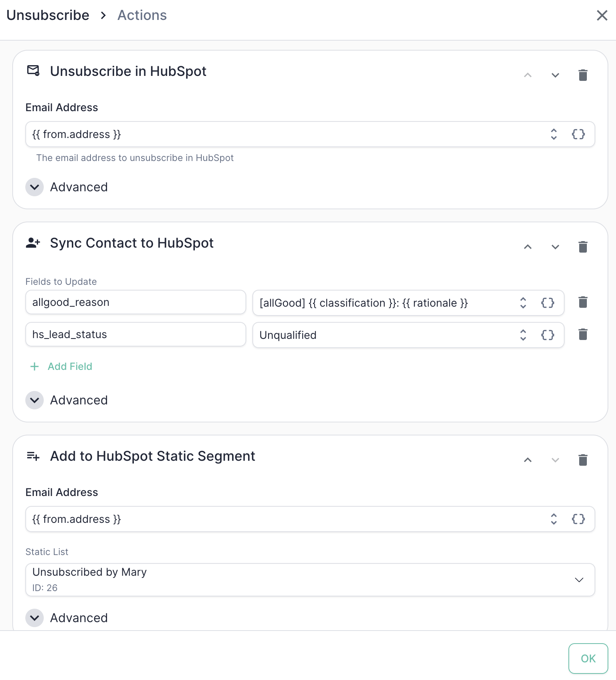Insert variable into Static Segment email
Image resolution: width=616 pixels, height=680 pixels.
578,519
